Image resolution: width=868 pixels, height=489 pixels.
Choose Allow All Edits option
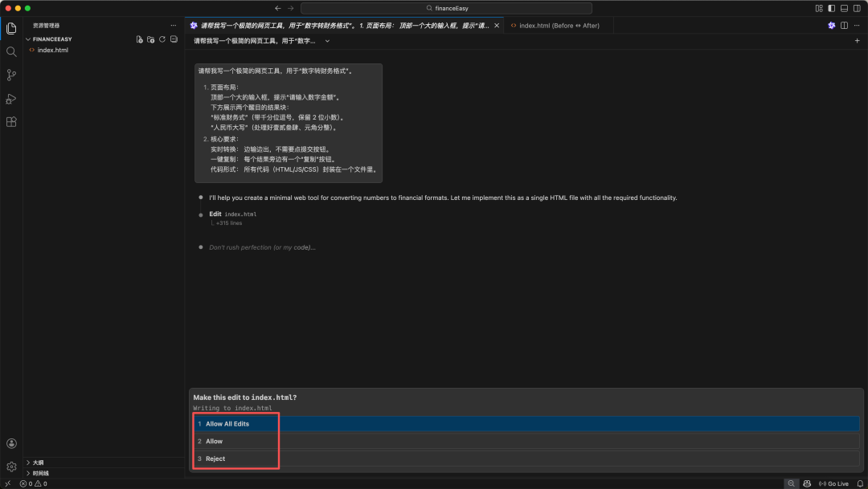227,424
